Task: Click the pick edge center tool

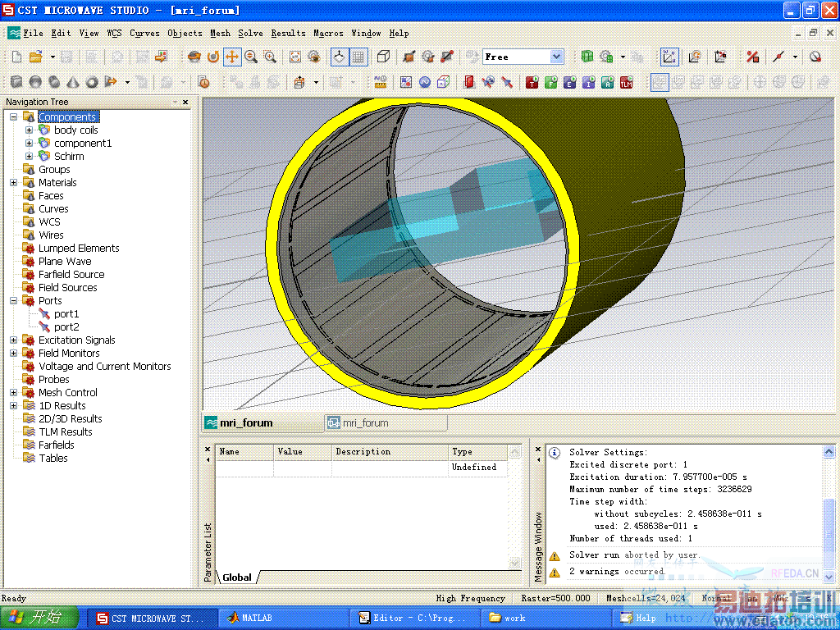Action: (x=779, y=57)
